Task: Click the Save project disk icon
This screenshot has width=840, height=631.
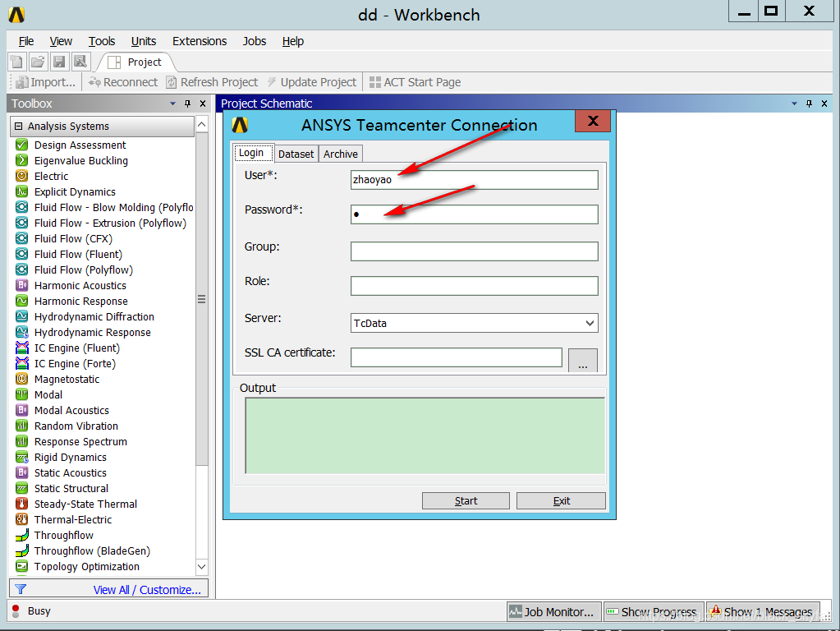Action: pyautogui.click(x=59, y=62)
